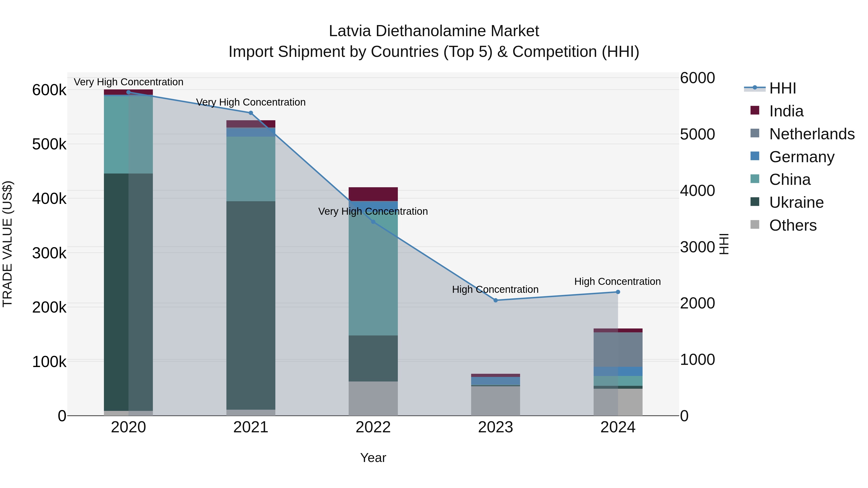Image resolution: width=868 pixels, height=488 pixels.
Task: Select the 2024 HHI data point
Action: [618, 292]
